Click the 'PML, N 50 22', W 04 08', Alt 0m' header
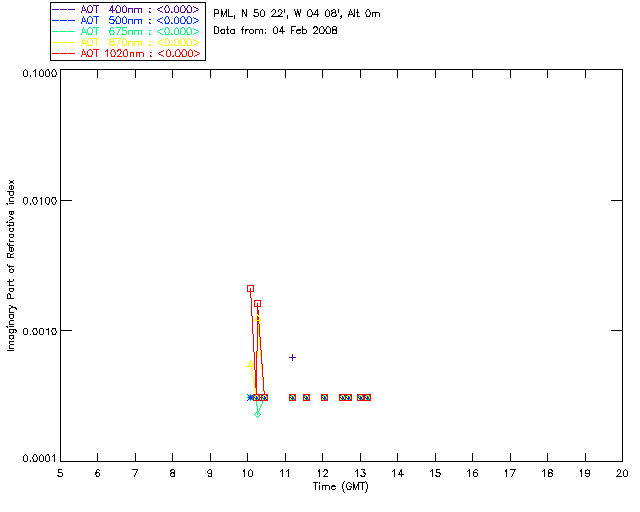 point(297,13)
